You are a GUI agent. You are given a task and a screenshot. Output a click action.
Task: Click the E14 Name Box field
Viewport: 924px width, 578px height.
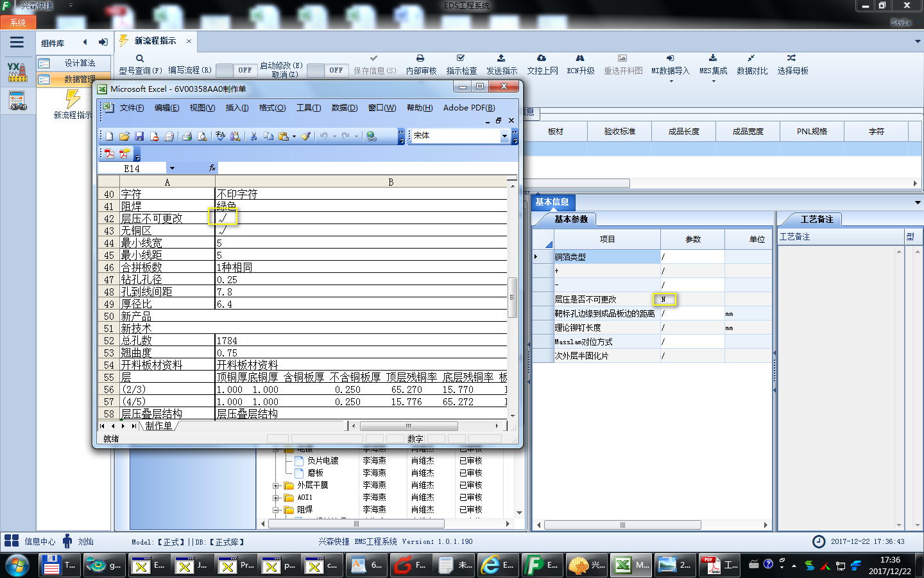[x=133, y=168]
